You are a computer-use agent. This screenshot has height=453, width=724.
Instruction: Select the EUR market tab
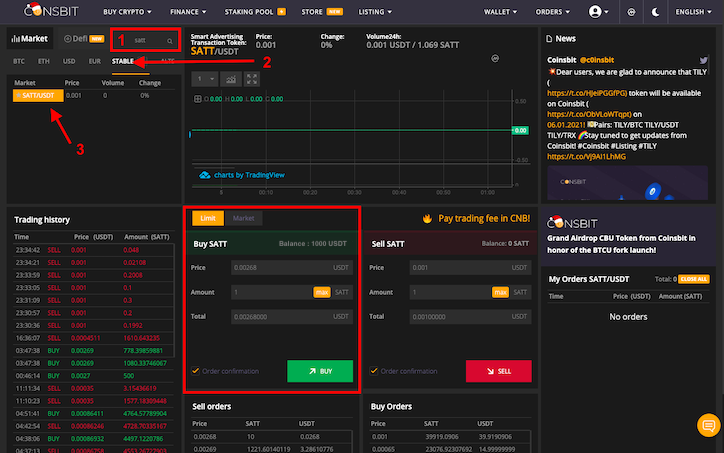(x=94, y=61)
